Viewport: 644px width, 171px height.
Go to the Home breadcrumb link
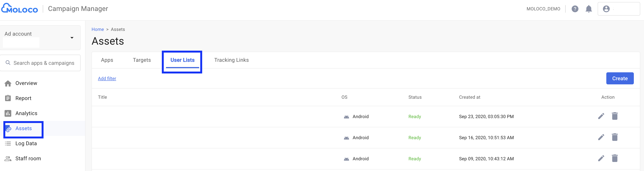[97, 30]
